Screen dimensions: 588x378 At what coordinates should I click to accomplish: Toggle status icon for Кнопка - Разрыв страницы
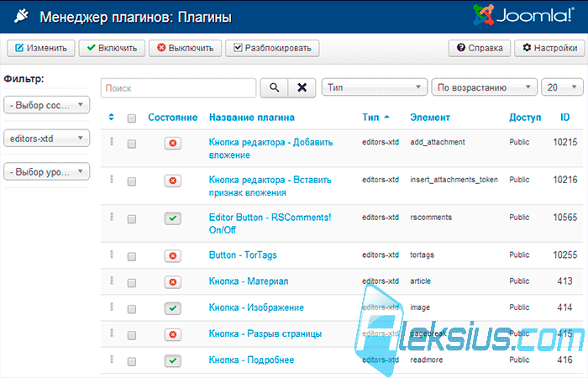(172, 334)
